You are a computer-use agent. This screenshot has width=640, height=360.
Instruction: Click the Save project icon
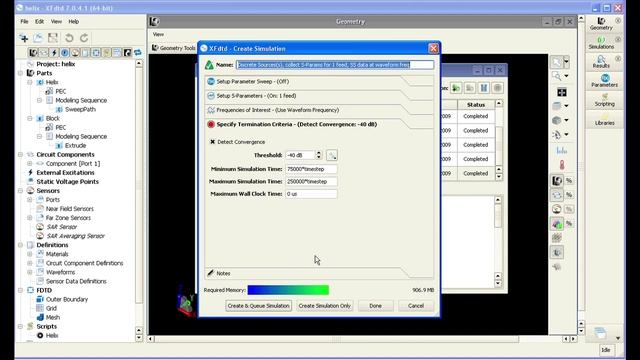(53, 38)
